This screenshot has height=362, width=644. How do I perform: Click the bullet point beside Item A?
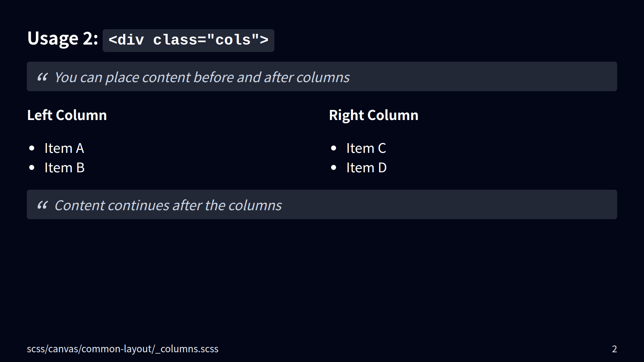click(x=32, y=148)
